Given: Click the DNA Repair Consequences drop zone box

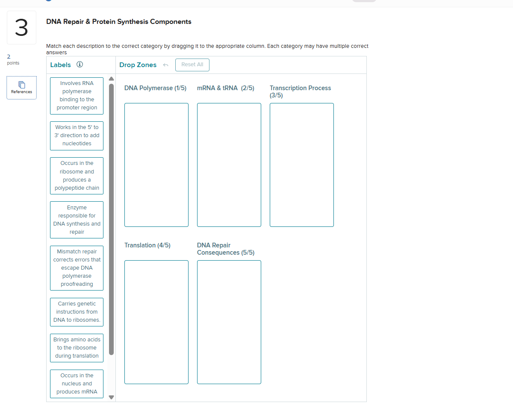Looking at the screenshot, I should point(229,322).
